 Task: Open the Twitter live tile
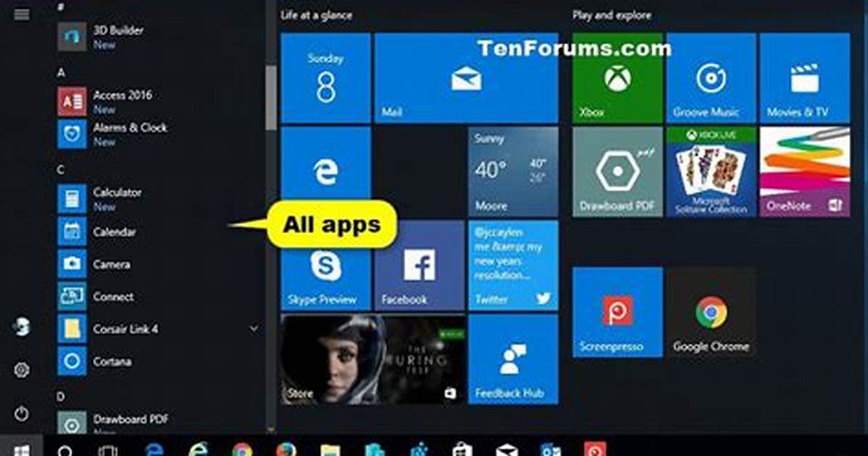(x=513, y=266)
